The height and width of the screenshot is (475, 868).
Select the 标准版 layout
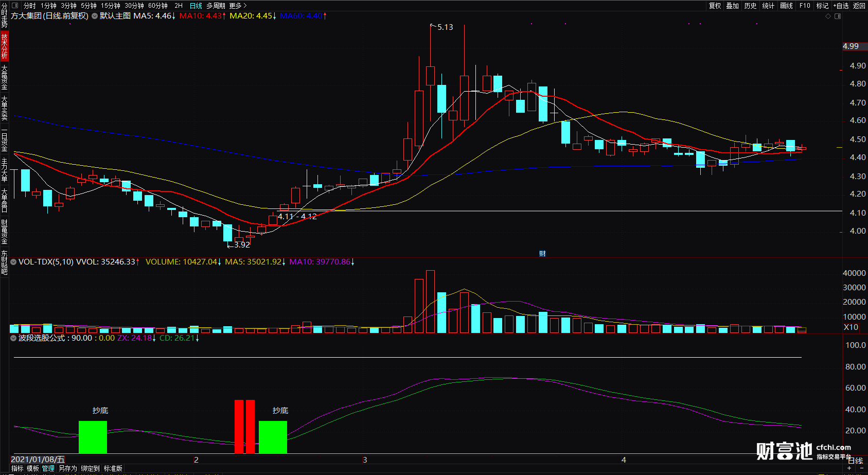pos(113,468)
